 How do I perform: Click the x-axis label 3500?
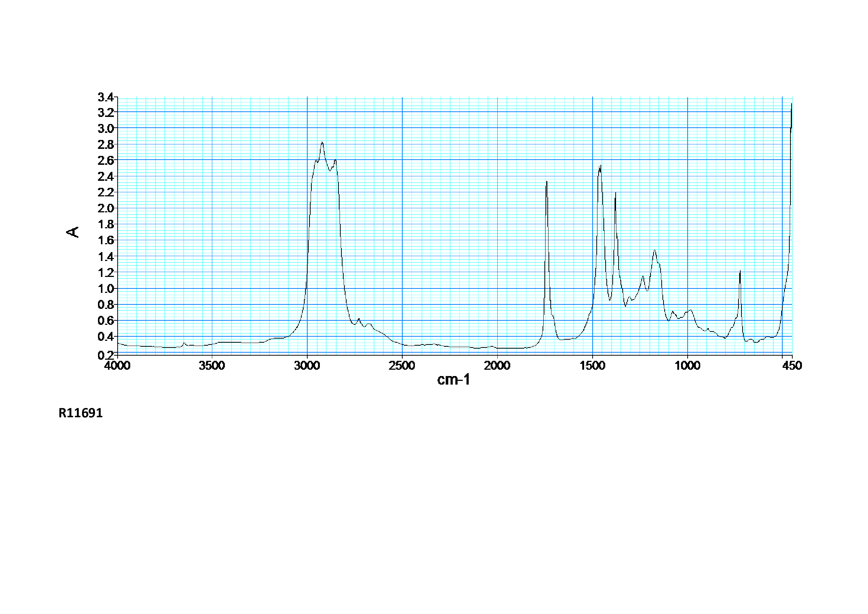pyautogui.click(x=212, y=365)
